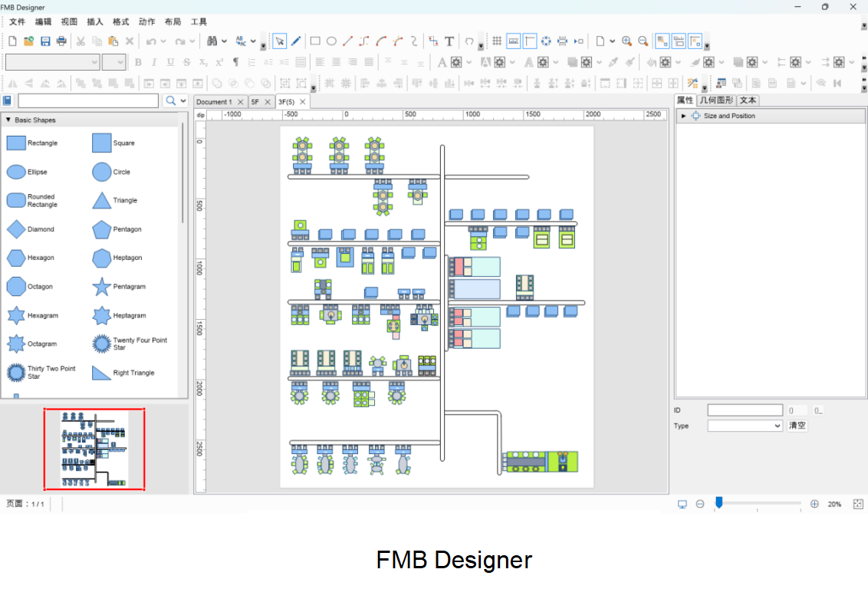This screenshot has width=868, height=602.
Task: Save the document using floppy icon
Action: pos(45,41)
